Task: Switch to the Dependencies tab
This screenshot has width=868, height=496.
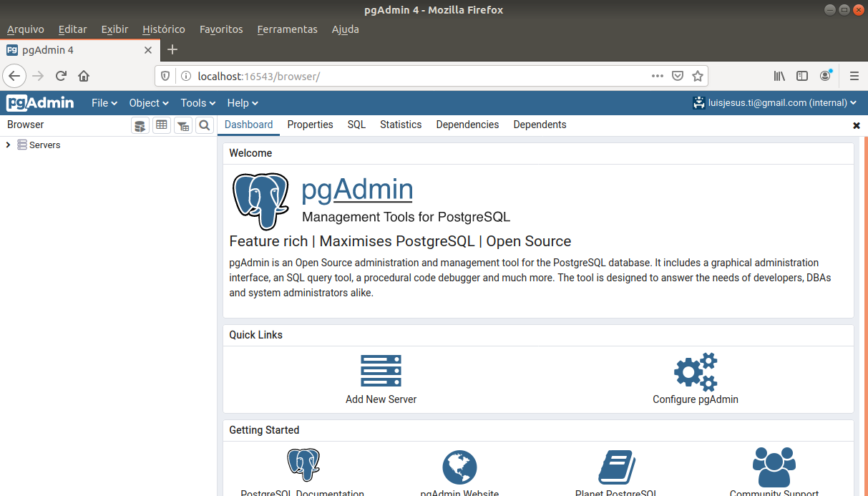Action: 467,125
